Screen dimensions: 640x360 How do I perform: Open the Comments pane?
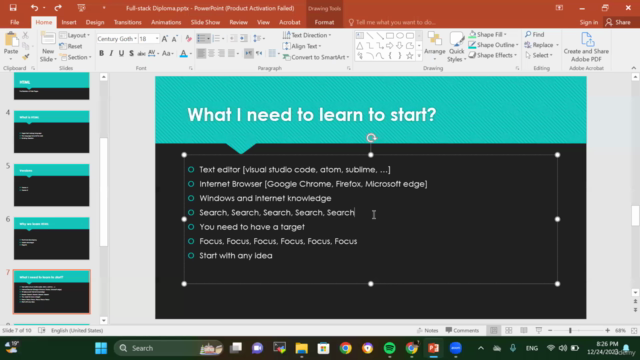(x=462, y=330)
